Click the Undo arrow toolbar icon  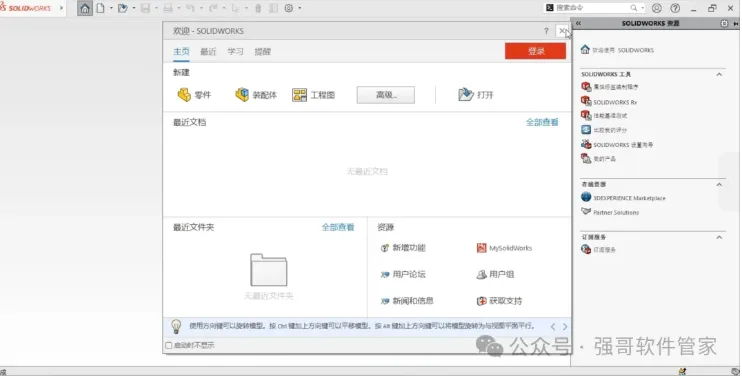(x=190, y=8)
